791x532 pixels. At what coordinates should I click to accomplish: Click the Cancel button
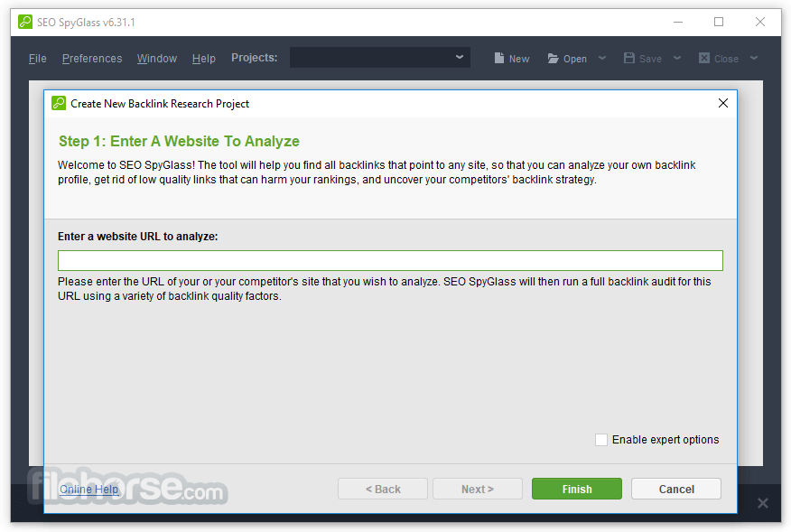pos(676,489)
